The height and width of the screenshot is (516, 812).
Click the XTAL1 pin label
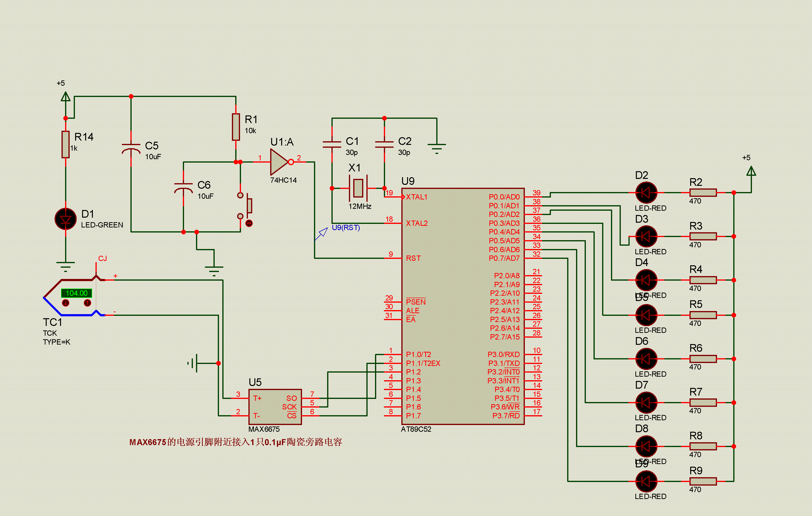click(x=416, y=197)
